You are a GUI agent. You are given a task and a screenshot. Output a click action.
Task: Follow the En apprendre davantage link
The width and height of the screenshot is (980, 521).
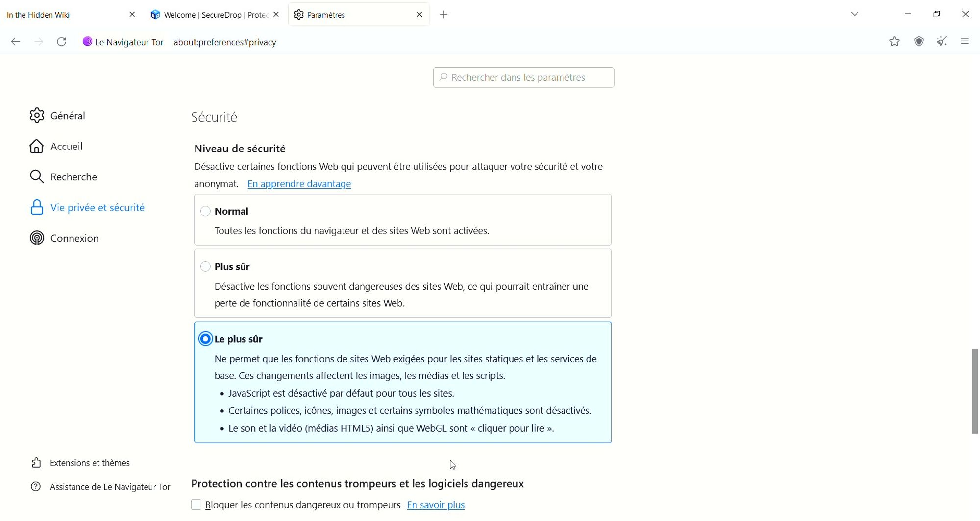pos(299,184)
